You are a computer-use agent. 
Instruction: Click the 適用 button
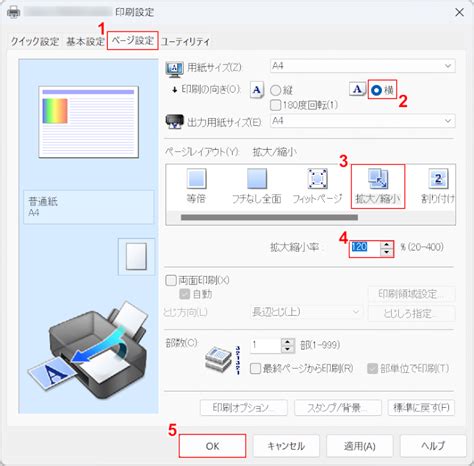tap(360, 446)
